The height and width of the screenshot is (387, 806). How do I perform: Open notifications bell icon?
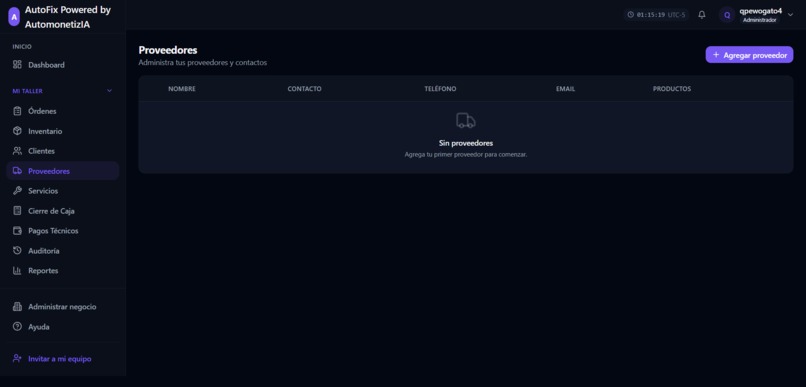[x=702, y=15]
